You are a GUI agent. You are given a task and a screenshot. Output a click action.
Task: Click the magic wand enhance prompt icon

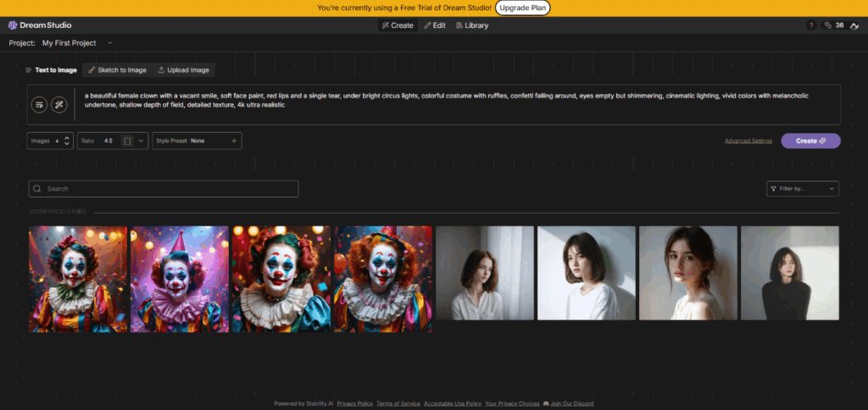click(59, 104)
